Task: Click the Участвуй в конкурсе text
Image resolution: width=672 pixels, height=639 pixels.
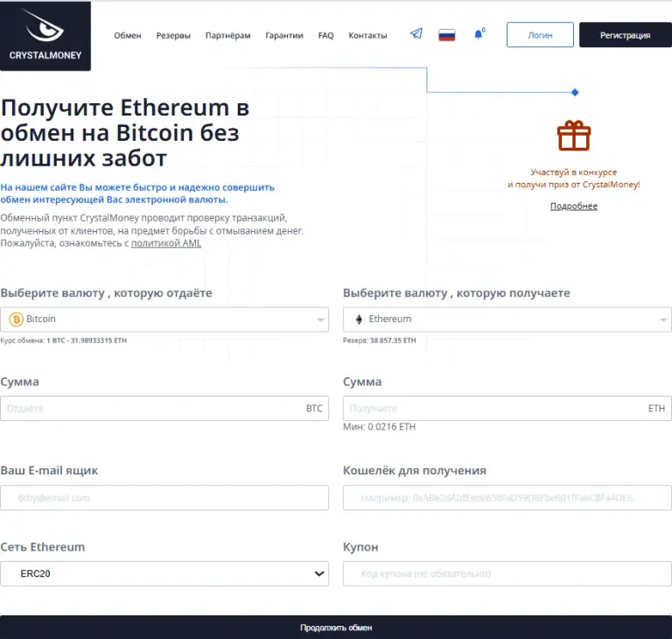Action: pos(573,172)
